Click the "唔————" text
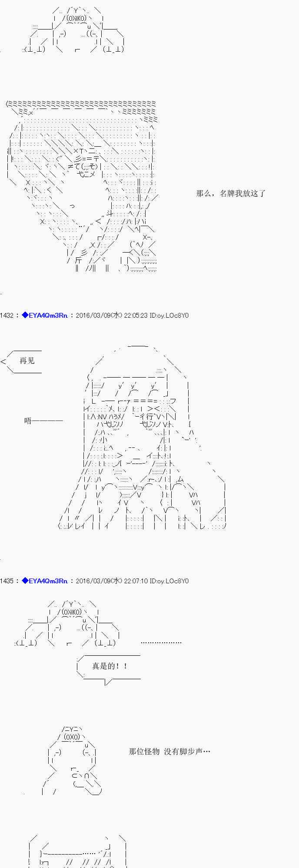 [43, 421]
